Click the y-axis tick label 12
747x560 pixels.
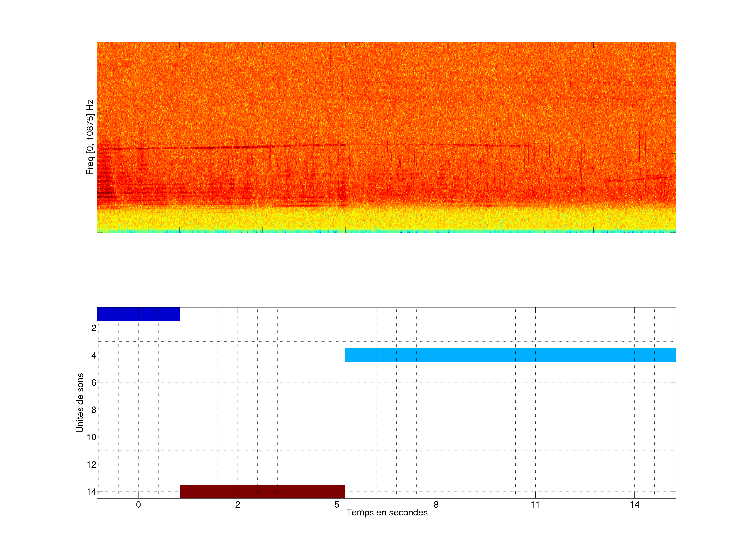click(92, 465)
